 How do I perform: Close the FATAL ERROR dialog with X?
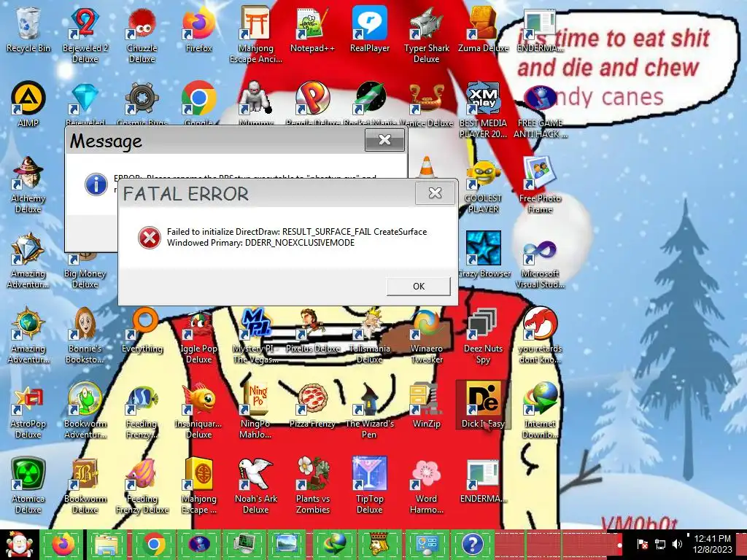[x=435, y=192]
